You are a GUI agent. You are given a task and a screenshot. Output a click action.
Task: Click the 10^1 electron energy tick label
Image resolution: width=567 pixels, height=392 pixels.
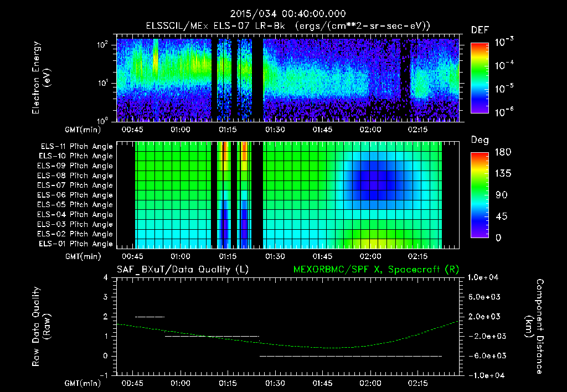click(x=102, y=82)
